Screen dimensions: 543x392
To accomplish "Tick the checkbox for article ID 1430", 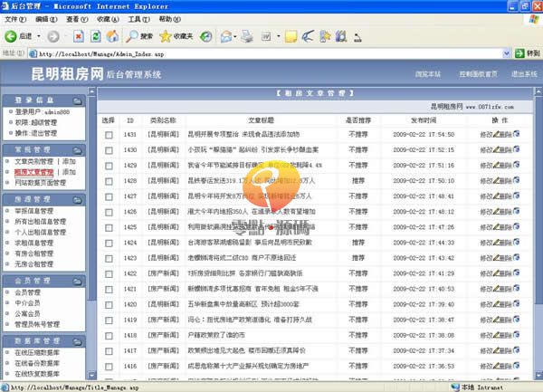I will pyautogui.click(x=109, y=150).
